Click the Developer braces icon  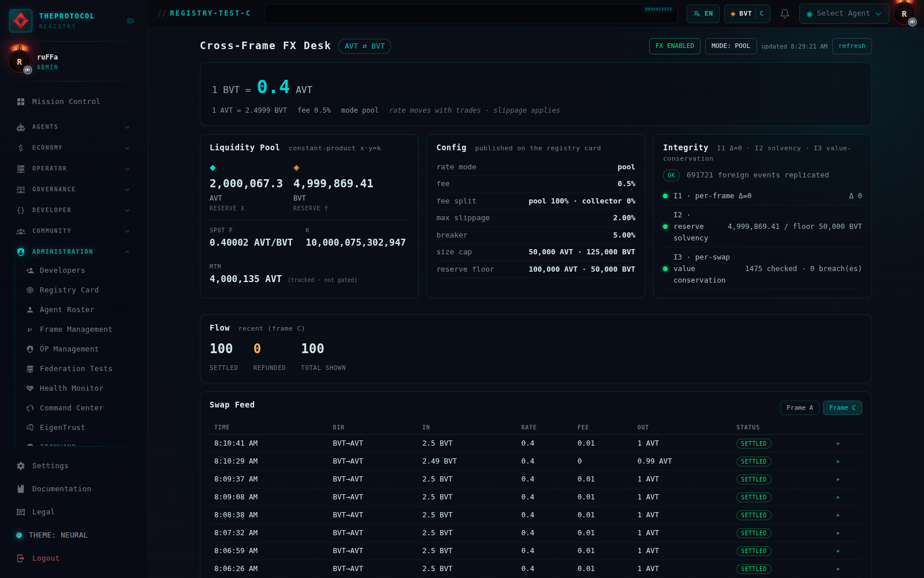[x=21, y=210]
